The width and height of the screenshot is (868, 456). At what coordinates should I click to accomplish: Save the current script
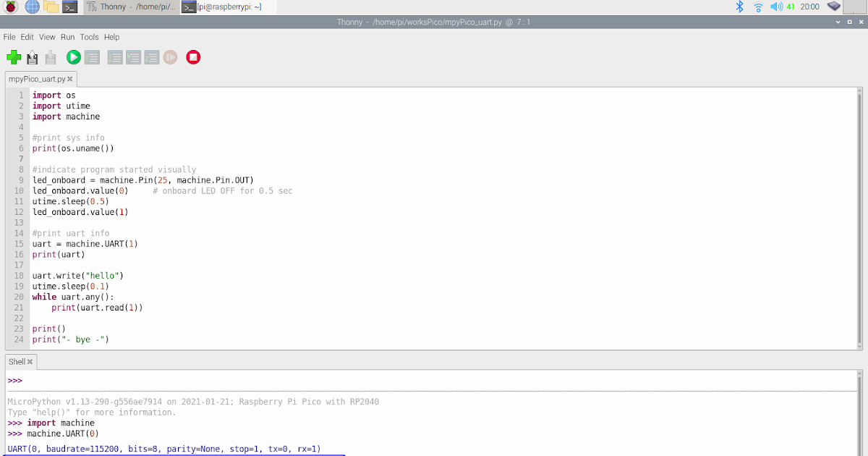[x=50, y=57]
